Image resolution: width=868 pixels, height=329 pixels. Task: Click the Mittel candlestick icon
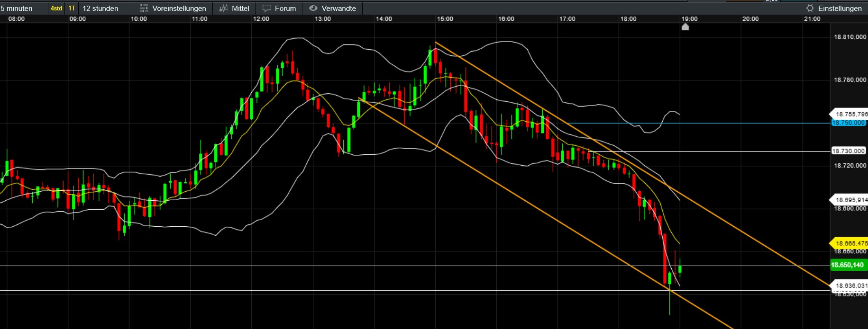pyautogui.click(x=224, y=9)
